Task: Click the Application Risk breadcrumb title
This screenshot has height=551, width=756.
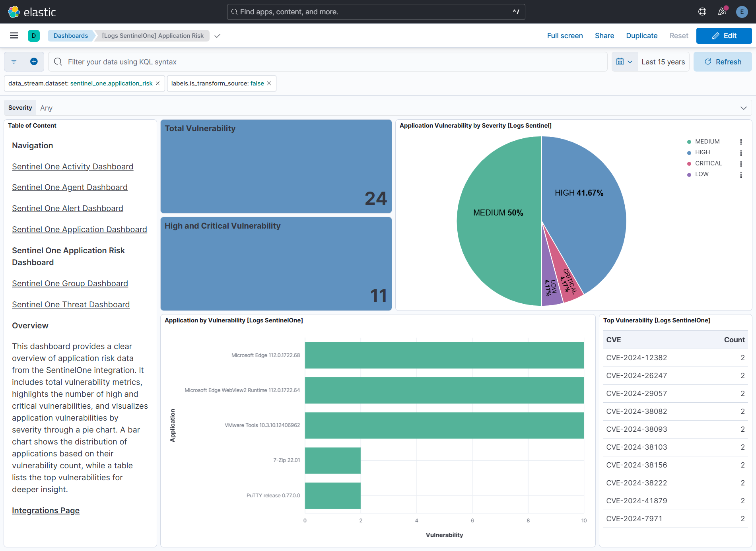Action: [x=153, y=36]
